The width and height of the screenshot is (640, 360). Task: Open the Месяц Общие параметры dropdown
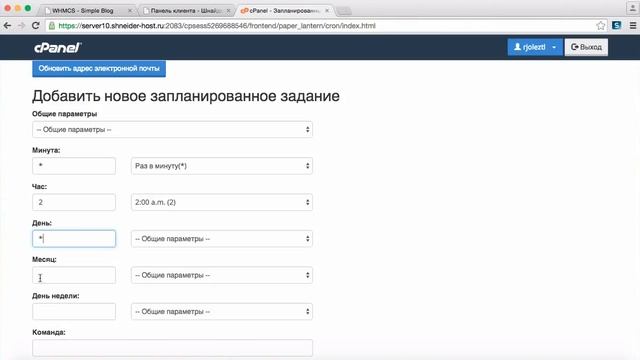222,275
